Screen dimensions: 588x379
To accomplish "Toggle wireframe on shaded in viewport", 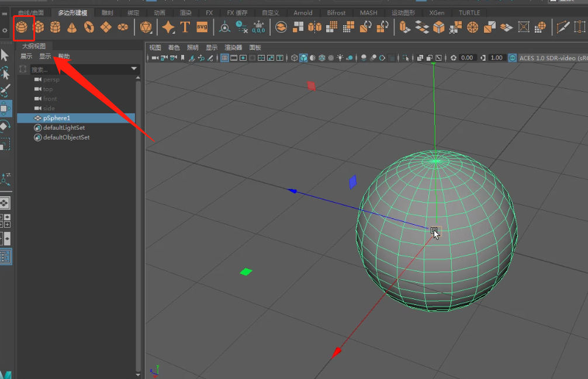I will pyautogui.click(x=321, y=58).
